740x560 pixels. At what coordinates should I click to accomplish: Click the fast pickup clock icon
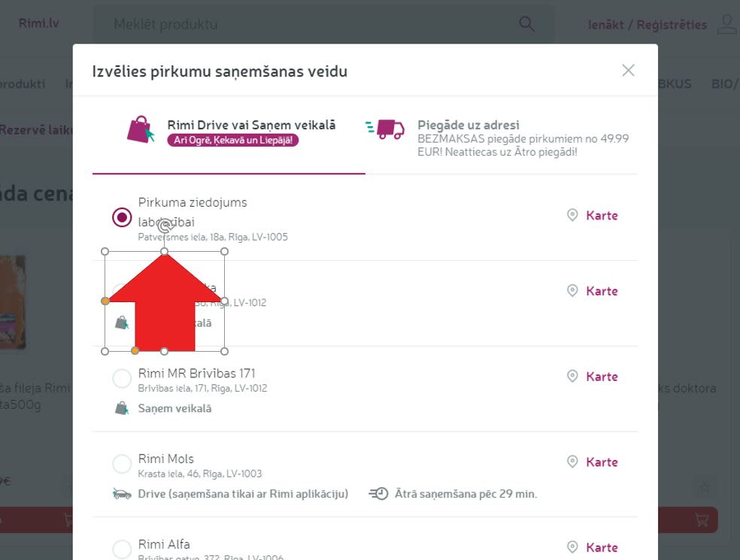(378, 494)
